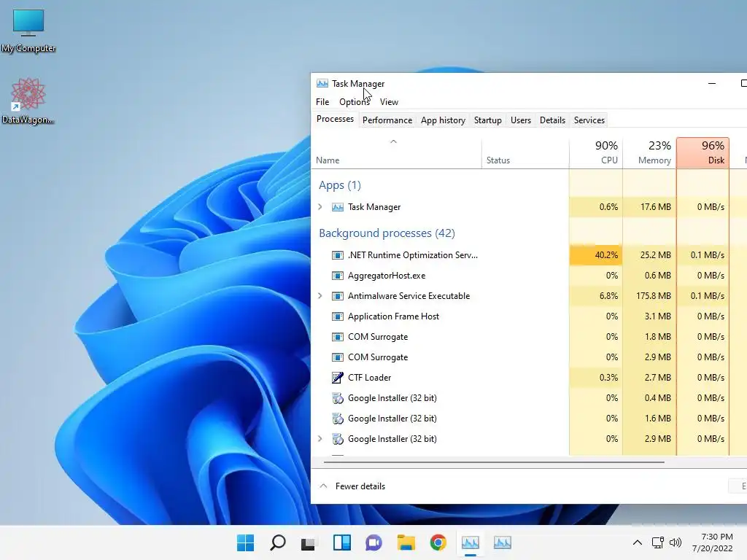Open Widgets from the taskbar
Image resolution: width=747 pixels, height=560 pixels.
click(341, 542)
